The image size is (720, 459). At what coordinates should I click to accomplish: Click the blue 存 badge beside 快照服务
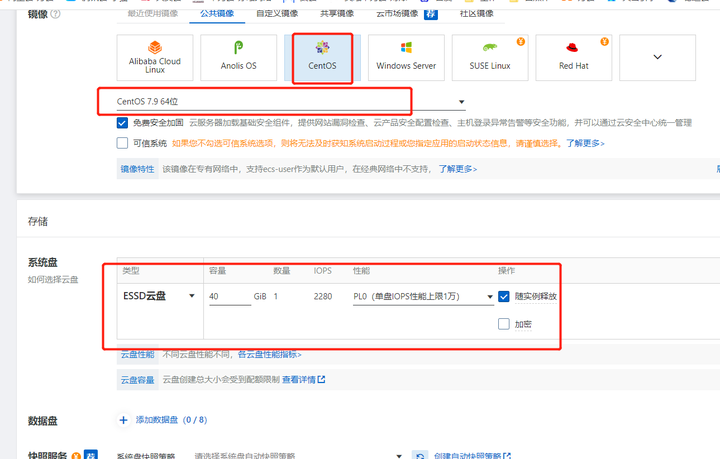click(x=91, y=455)
